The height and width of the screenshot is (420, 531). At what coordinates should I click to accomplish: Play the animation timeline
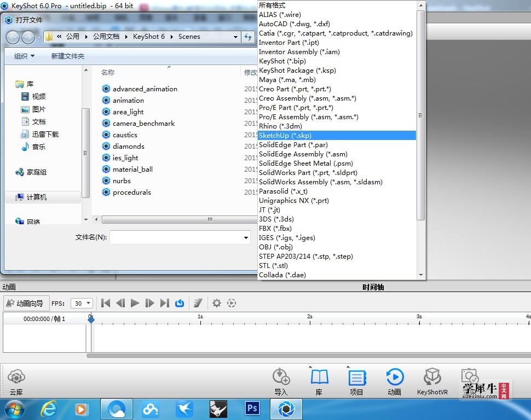click(135, 303)
